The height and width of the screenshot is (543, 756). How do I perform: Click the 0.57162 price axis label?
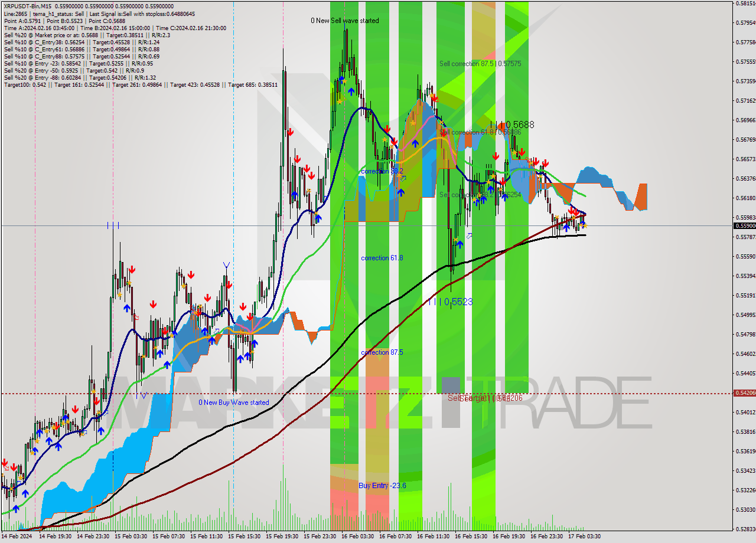coord(746,100)
